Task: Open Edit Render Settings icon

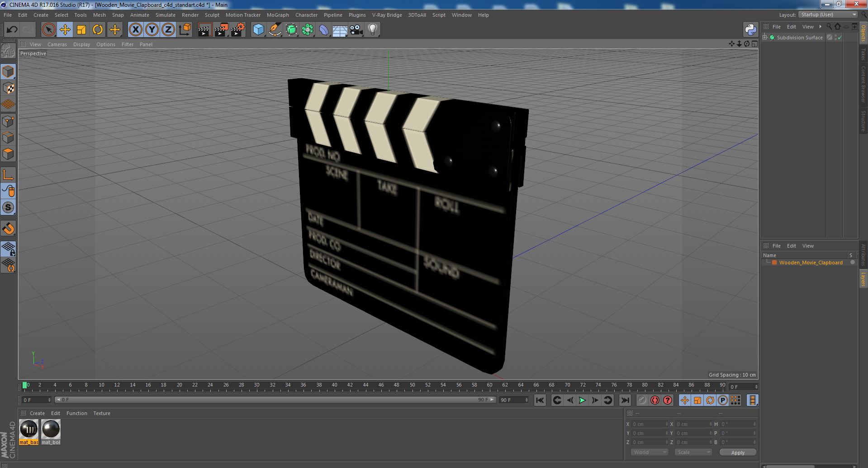Action: tap(237, 30)
